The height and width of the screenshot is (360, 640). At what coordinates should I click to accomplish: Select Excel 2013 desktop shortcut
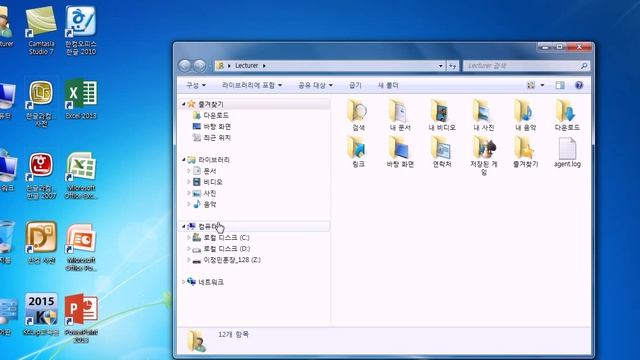tap(81, 99)
